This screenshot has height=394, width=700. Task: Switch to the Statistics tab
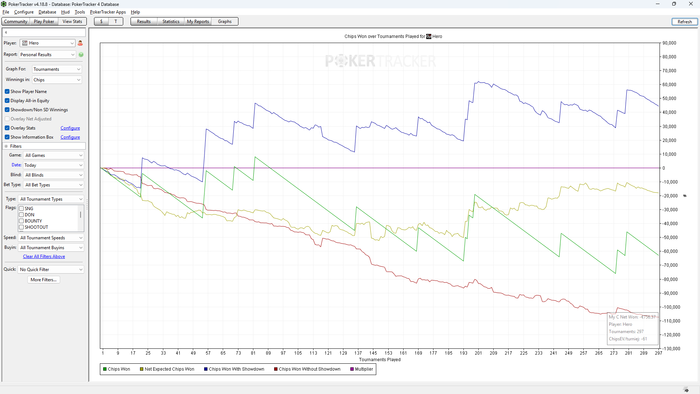coord(171,21)
